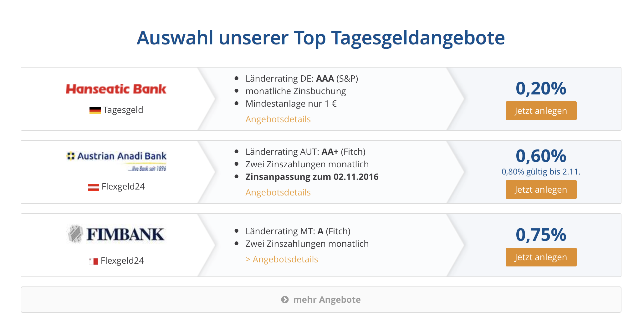Click the FIMBANK logo
The width and height of the screenshot is (644, 334).
point(116,234)
